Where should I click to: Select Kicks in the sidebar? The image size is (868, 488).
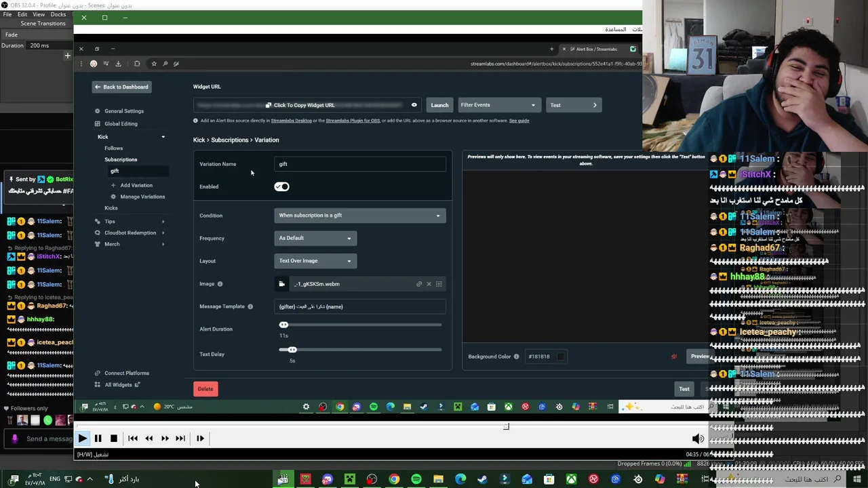(x=111, y=208)
